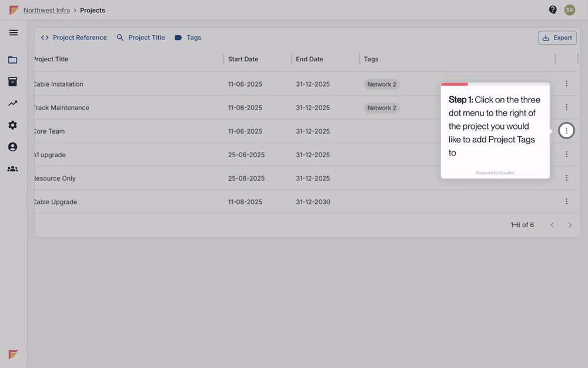Select the Track Maintenance project title

(x=62, y=108)
